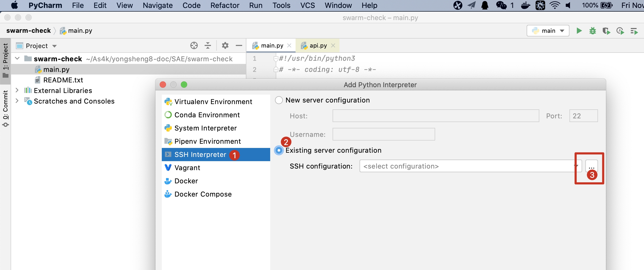Viewport: 644px width, 270px height.
Task: Close the main.py editor tab
Action: tap(289, 45)
